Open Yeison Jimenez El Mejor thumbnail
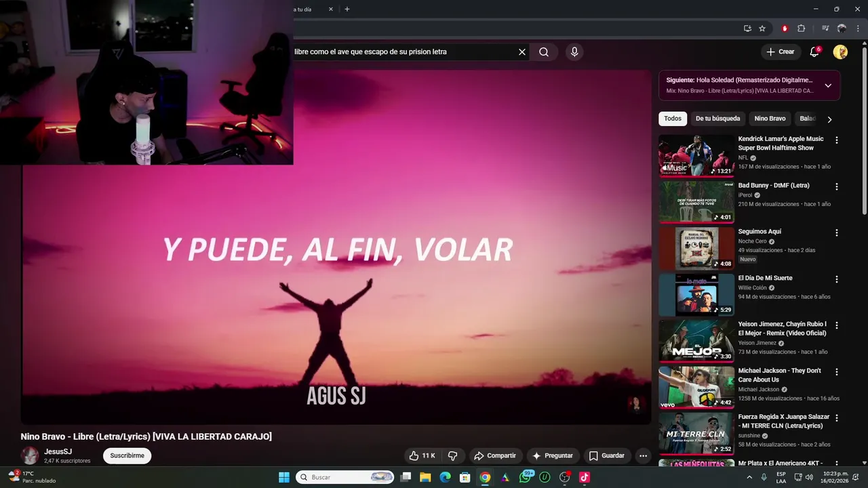The width and height of the screenshot is (868, 488). (x=696, y=341)
